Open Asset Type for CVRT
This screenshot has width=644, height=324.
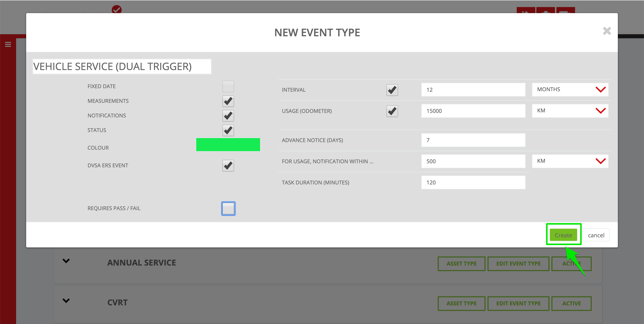point(461,303)
